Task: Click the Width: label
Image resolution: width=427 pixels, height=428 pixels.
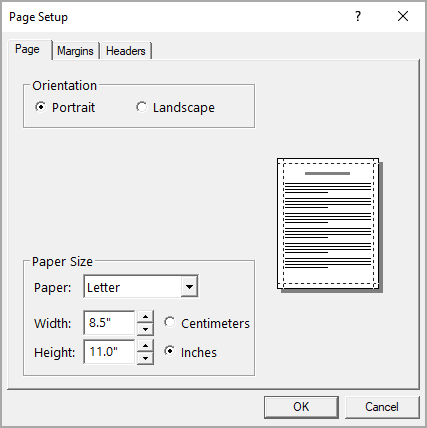Action: (53, 323)
